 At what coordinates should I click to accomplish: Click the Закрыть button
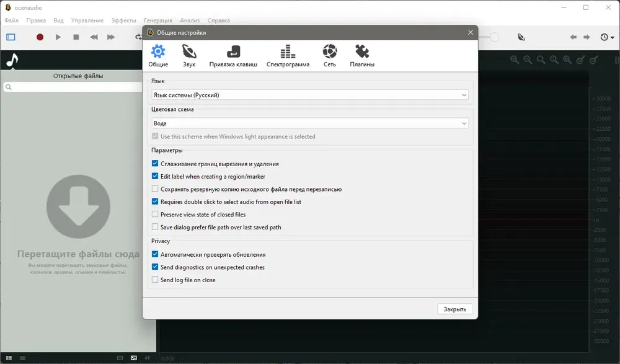point(454,309)
